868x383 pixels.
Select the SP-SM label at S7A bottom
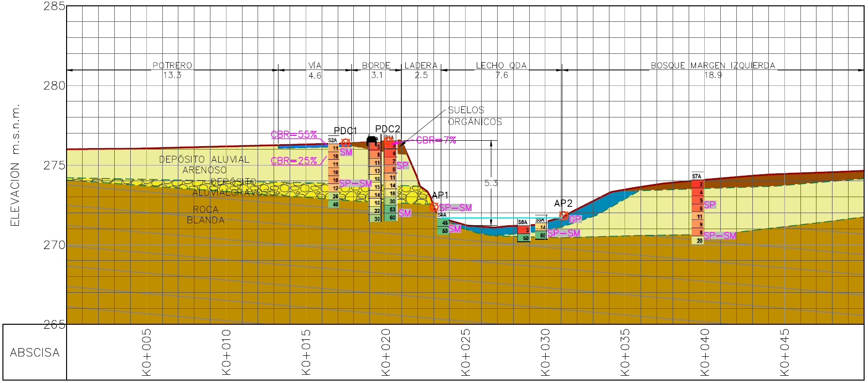tap(720, 235)
